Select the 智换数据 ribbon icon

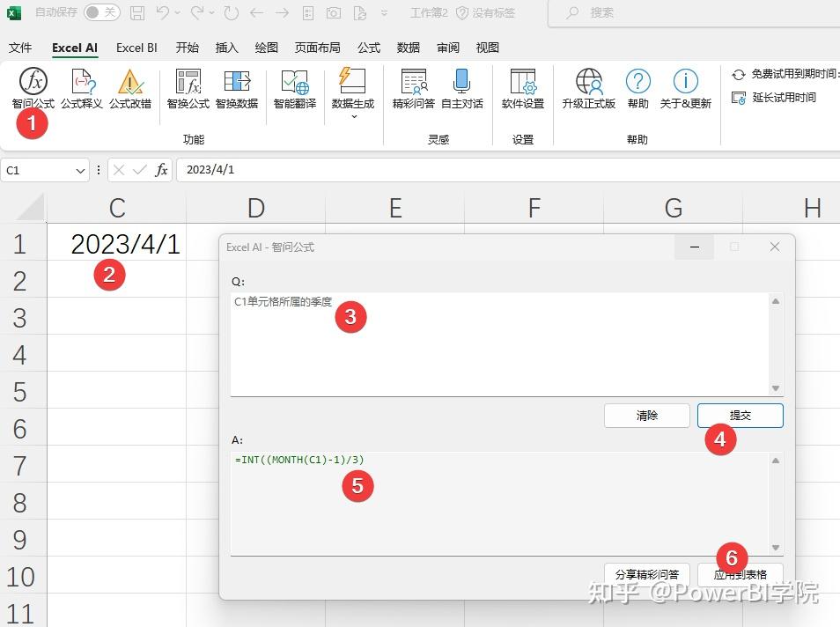[237, 88]
